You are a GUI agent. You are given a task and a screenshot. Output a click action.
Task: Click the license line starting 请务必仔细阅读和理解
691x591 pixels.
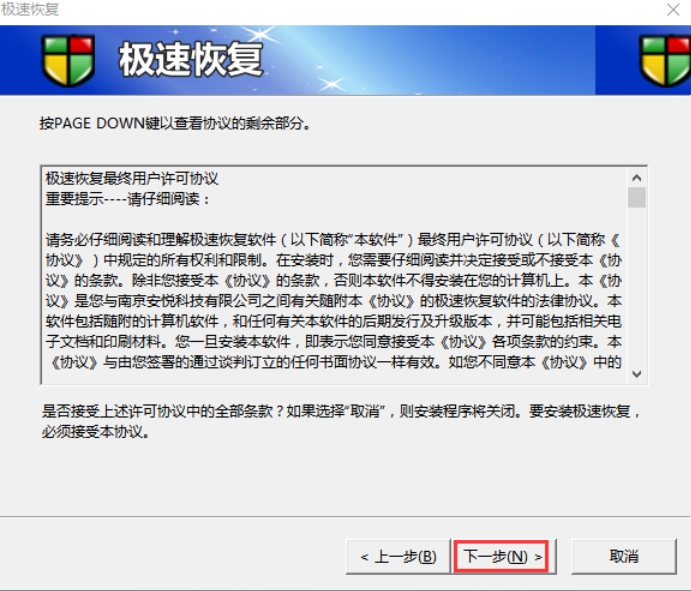point(333,240)
